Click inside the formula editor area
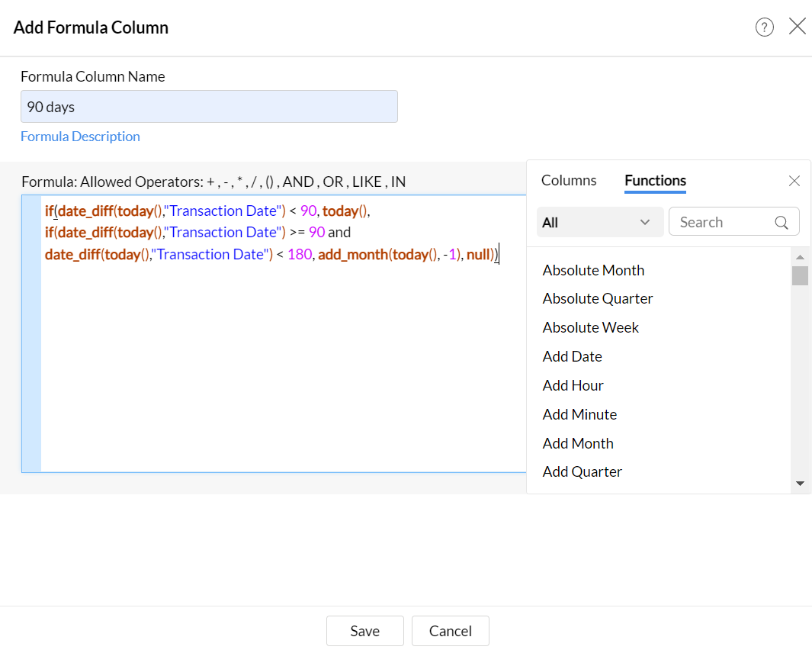Screen dimensions: 812x653 coord(274,366)
